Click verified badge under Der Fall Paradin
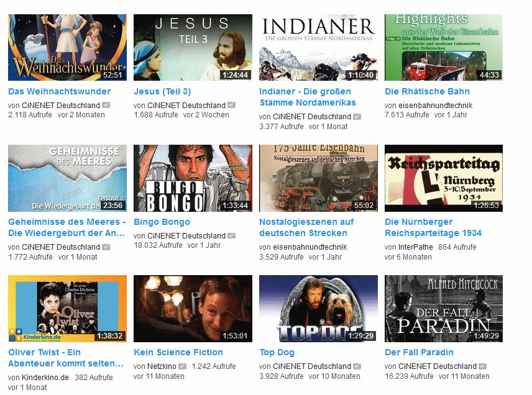Screen dimensions: 532x395 (482, 366)
